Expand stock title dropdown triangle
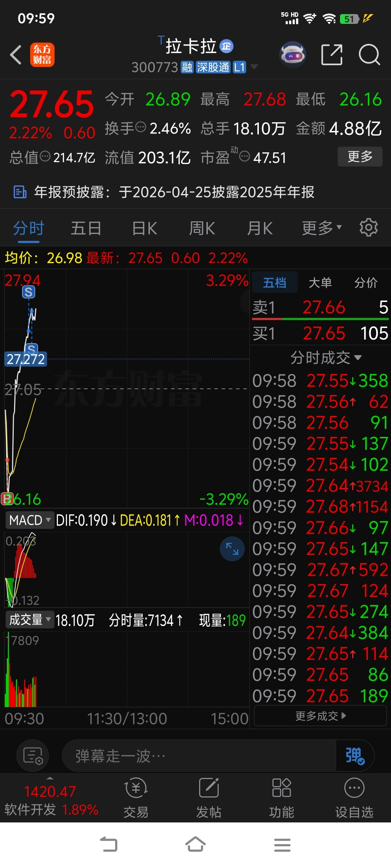 (x=254, y=67)
